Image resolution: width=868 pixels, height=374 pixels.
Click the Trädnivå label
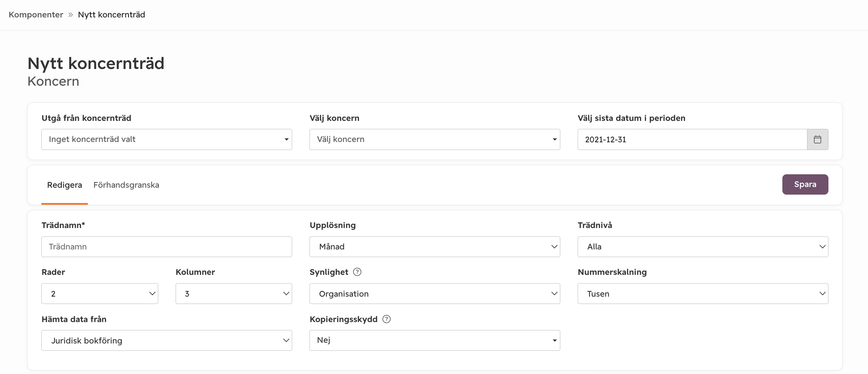point(595,225)
